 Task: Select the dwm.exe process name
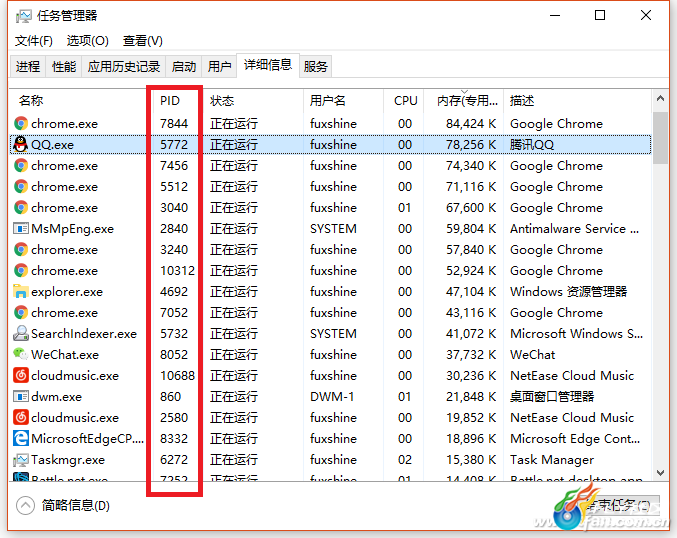click(57, 397)
